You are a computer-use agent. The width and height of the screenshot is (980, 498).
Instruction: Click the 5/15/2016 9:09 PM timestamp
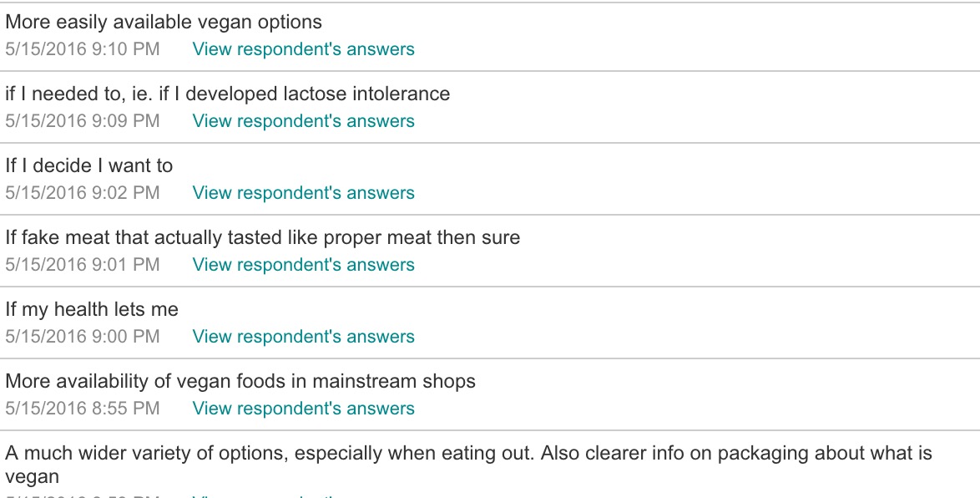[83, 121]
